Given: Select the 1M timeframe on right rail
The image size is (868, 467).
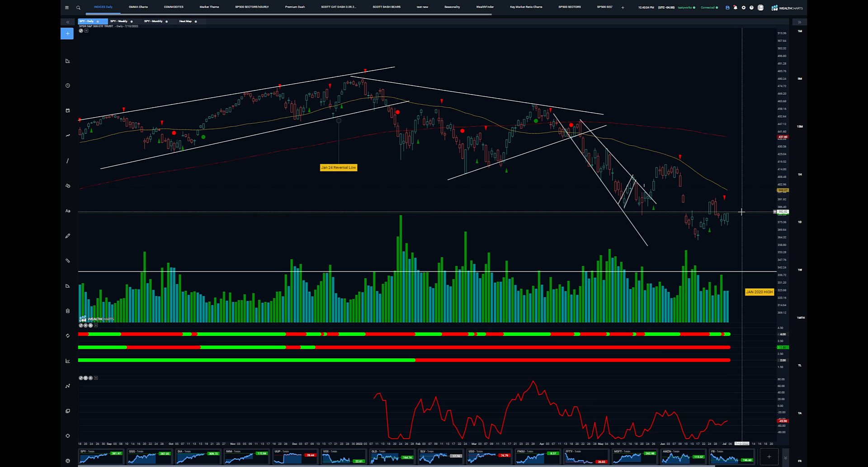Looking at the screenshot, I should (800, 31).
